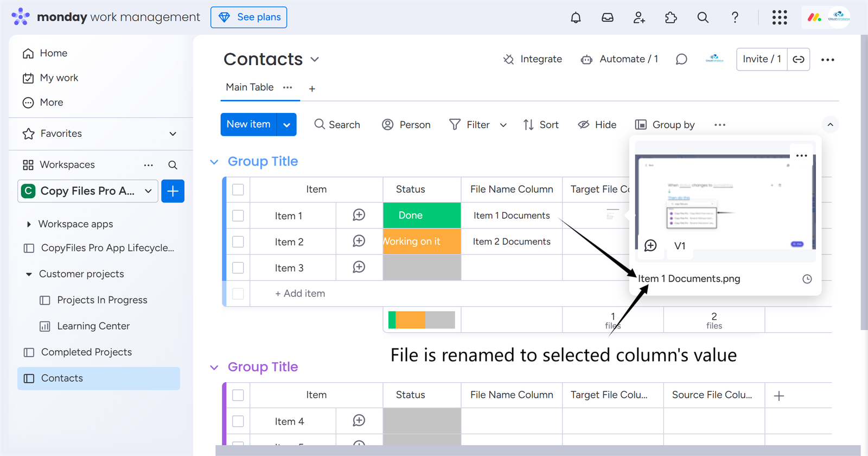Open the toolbar more options dots after Group by

point(720,125)
